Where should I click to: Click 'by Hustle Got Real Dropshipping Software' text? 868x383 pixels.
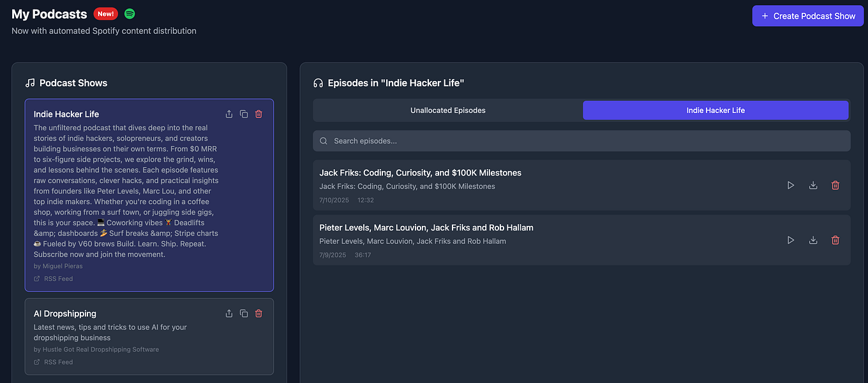96,350
